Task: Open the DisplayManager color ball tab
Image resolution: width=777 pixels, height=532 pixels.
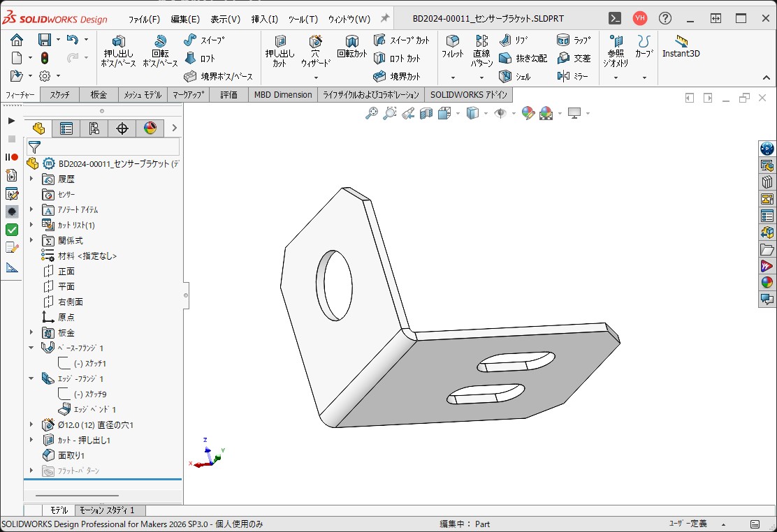Action: 150,128
